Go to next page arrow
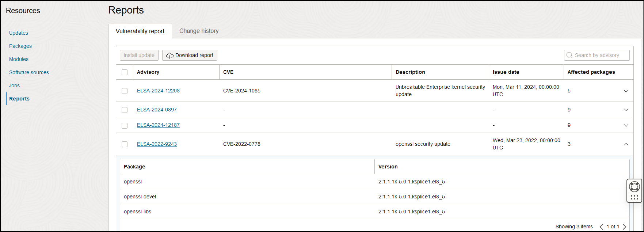This screenshot has height=232, width=644. (625, 227)
